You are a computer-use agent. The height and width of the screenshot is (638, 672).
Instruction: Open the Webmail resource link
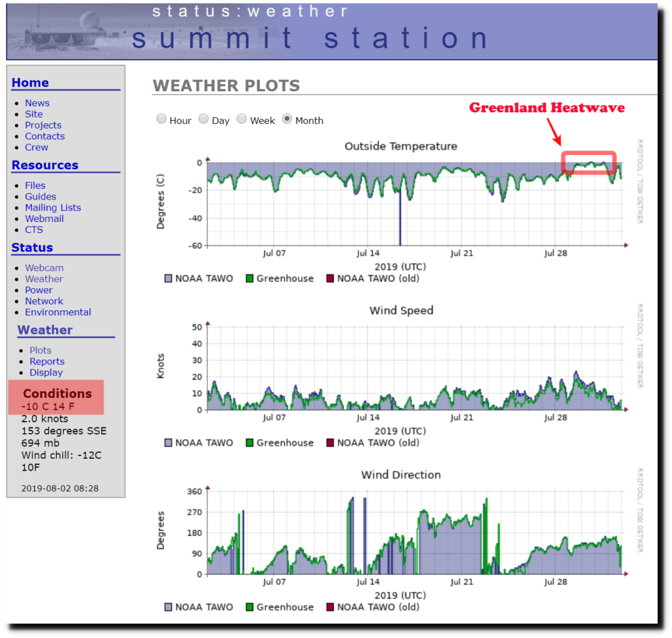(x=44, y=219)
